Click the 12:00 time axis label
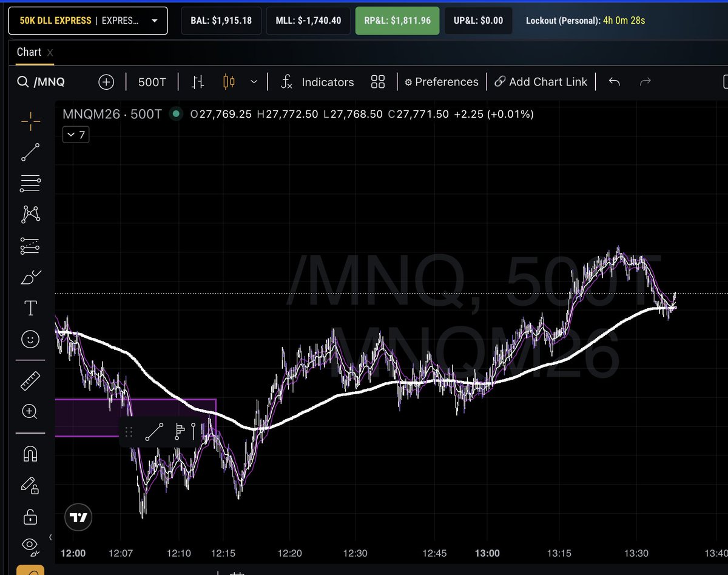Screen dimensions: 728x575 click(73, 553)
